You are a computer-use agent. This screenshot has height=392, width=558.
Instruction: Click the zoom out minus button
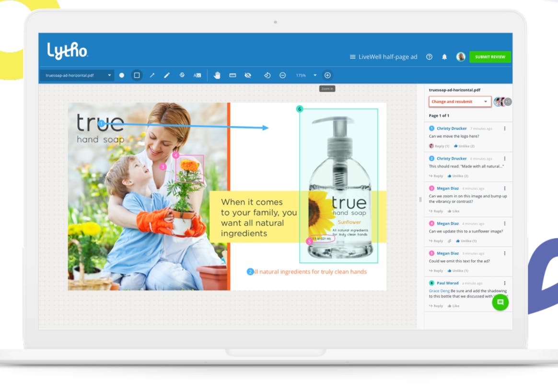282,75
